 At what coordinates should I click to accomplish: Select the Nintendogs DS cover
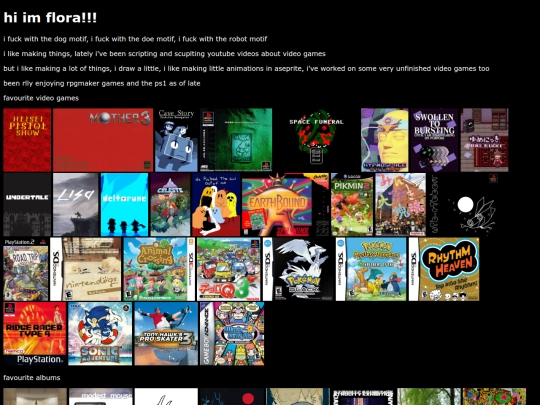click(x=86, y=269)
